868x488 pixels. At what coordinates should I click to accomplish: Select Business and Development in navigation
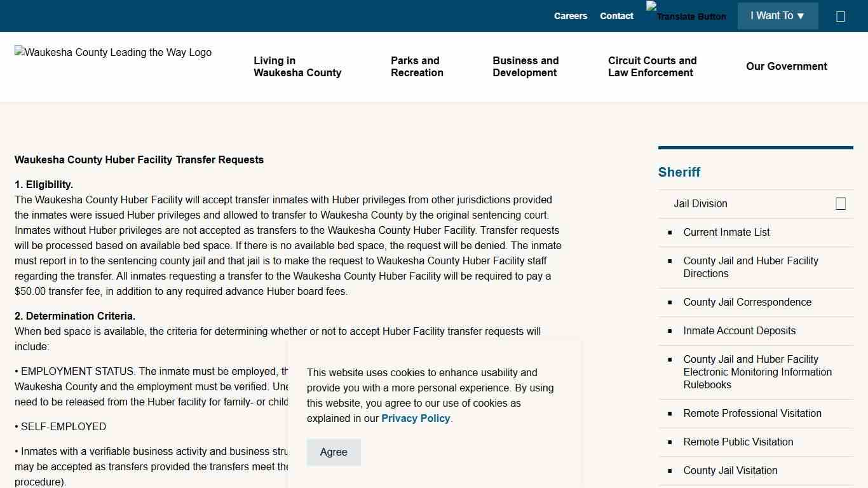tap(526, 67)
